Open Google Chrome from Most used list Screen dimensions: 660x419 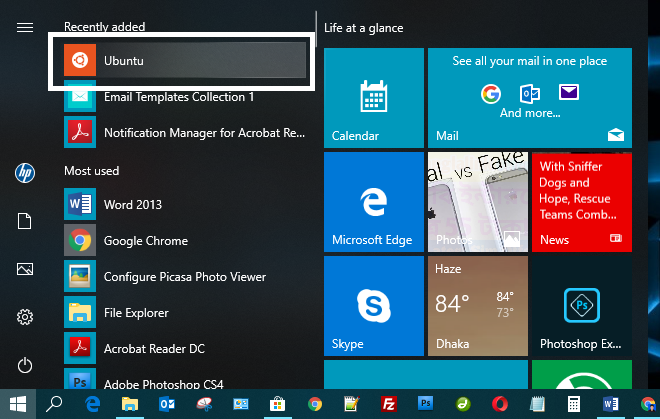pyautogui.click(x=185, y=240)
